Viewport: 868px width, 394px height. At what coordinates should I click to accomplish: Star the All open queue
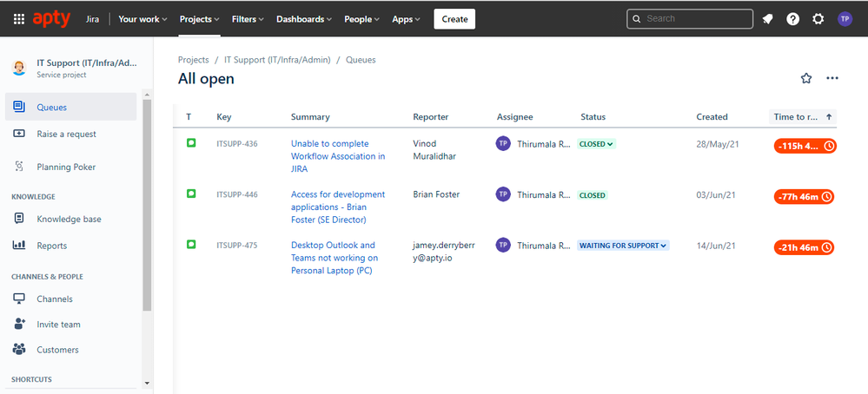806,78
